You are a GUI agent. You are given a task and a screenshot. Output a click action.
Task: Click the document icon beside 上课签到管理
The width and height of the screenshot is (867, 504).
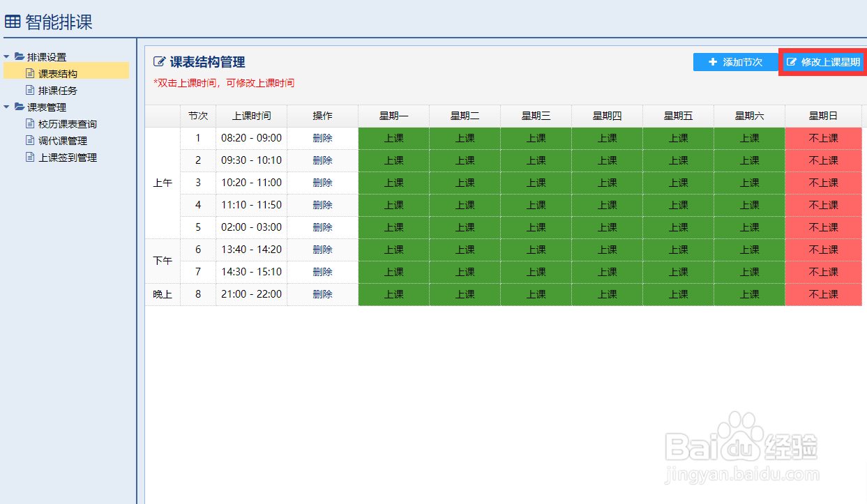(x=30, y=157)
